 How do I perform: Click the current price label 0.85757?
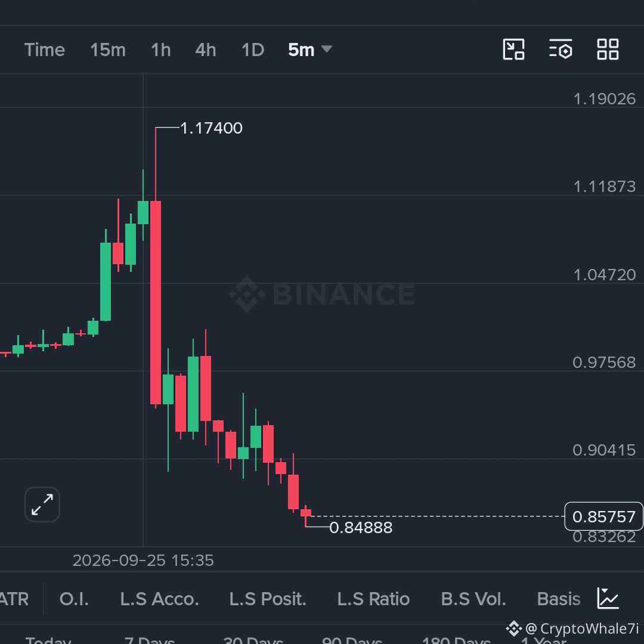tap(603, 516)
